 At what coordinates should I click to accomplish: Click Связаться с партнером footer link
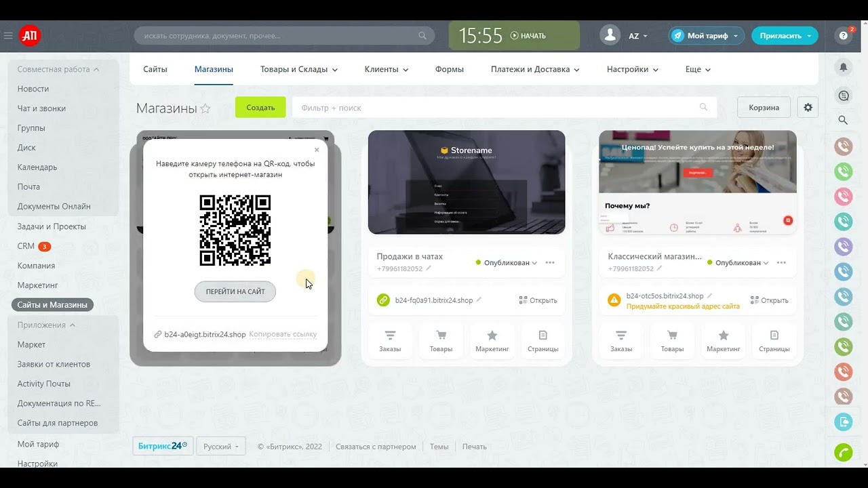point(376,447)
